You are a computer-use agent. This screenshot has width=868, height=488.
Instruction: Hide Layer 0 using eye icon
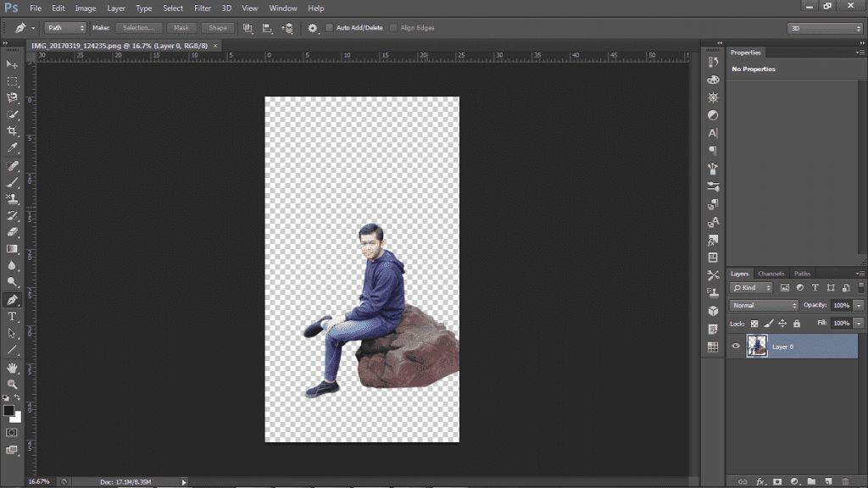[736, 347]
